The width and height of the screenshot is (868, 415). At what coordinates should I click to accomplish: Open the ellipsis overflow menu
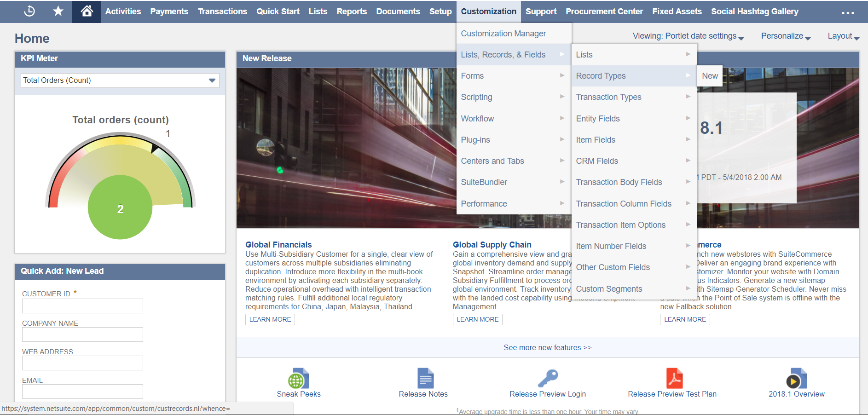[847, 13]
